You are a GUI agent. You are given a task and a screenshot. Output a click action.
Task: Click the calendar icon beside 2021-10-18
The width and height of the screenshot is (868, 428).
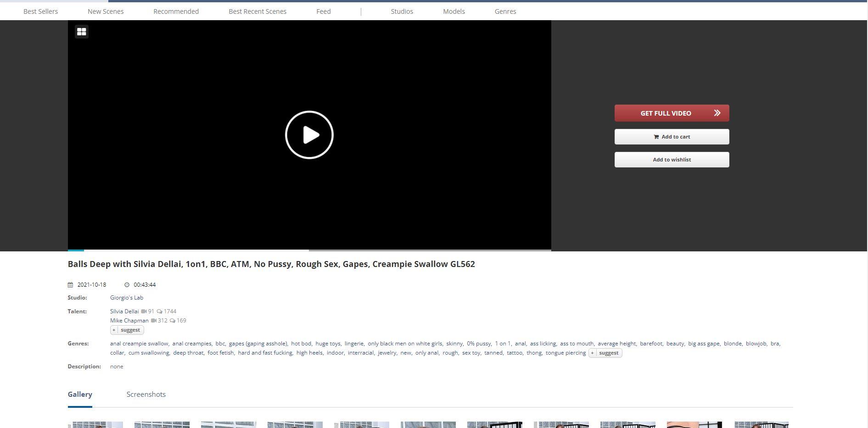(70, 285)
